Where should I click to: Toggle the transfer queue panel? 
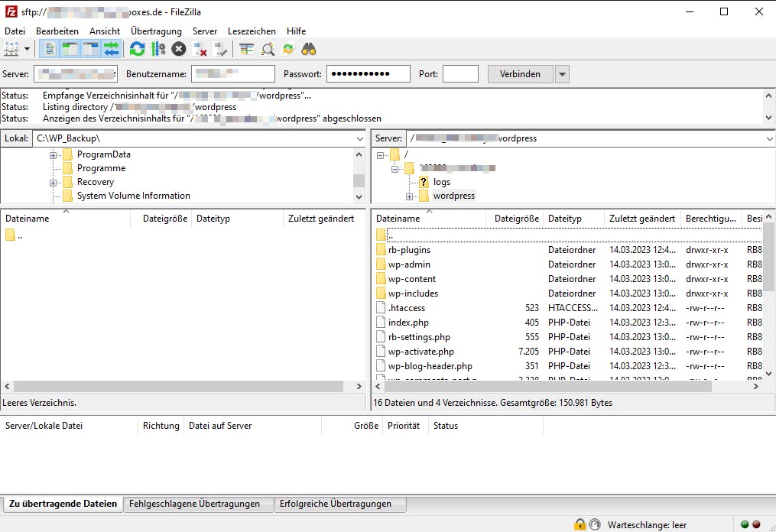(x=109, y=48)
